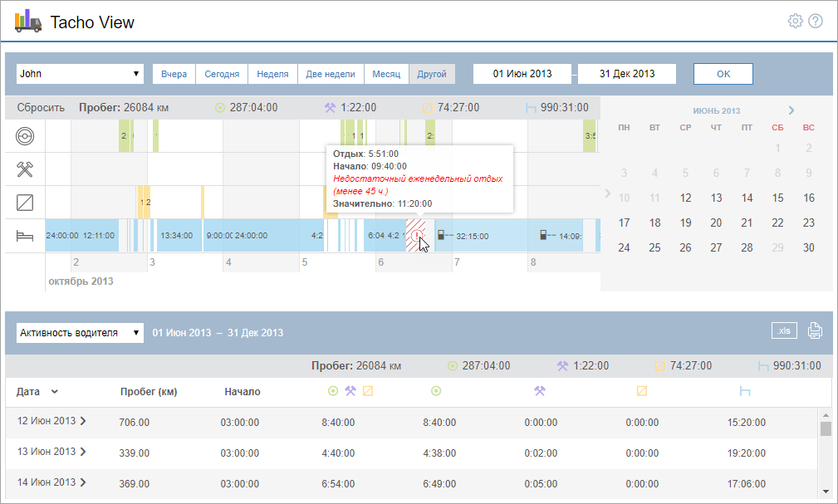Image resolution: width=838 pixels, height=504 pixels.
Task: Click the crossed hammers work row icon
Action: pyautogui.click(x=25, y=169)
